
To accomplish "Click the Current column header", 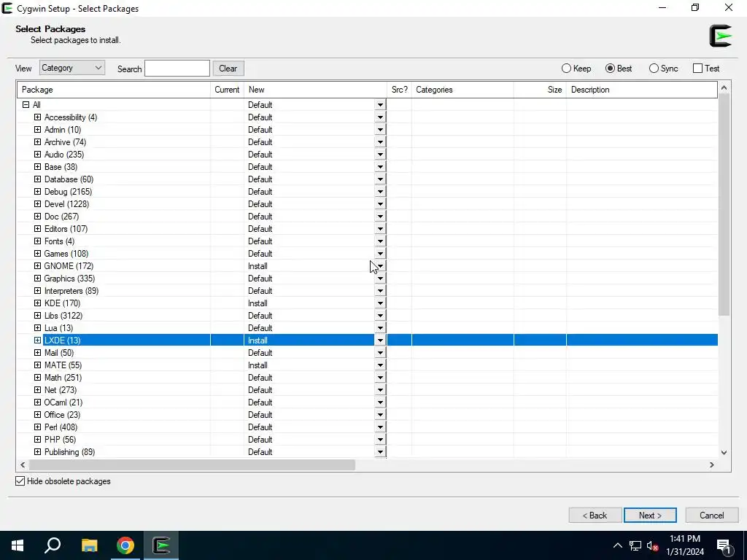I will click(x=228, y=90).
